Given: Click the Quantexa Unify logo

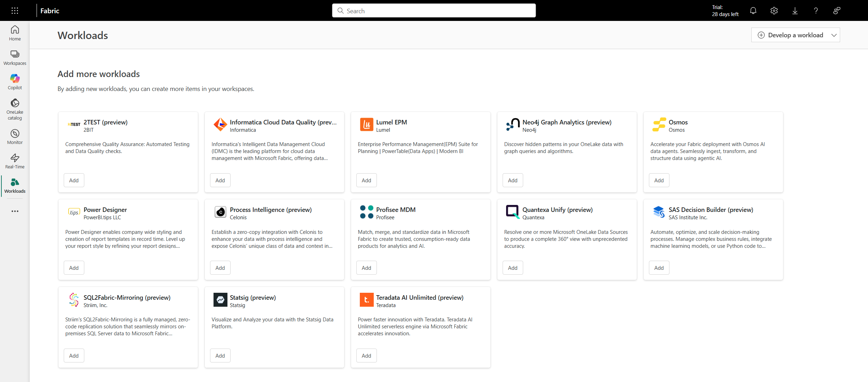Looking at the screenshot, I should click(x=513, y=212).
